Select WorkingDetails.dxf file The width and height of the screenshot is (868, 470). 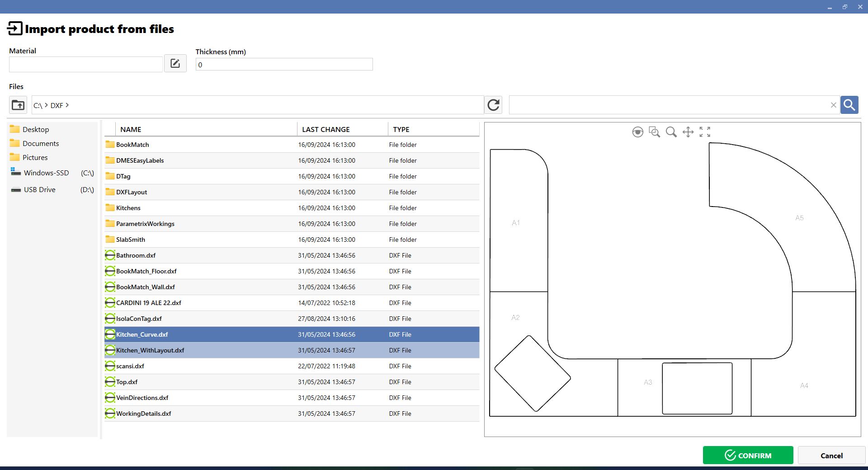[x=292, y=414]
